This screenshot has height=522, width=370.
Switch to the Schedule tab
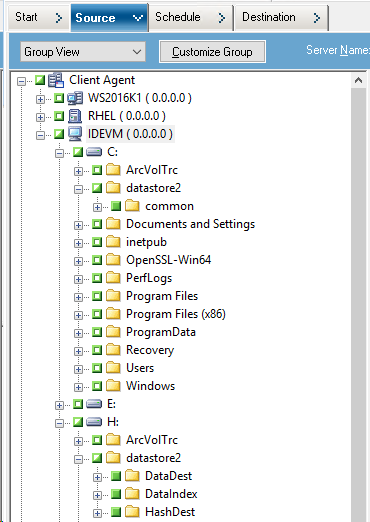tap(191, 17)
